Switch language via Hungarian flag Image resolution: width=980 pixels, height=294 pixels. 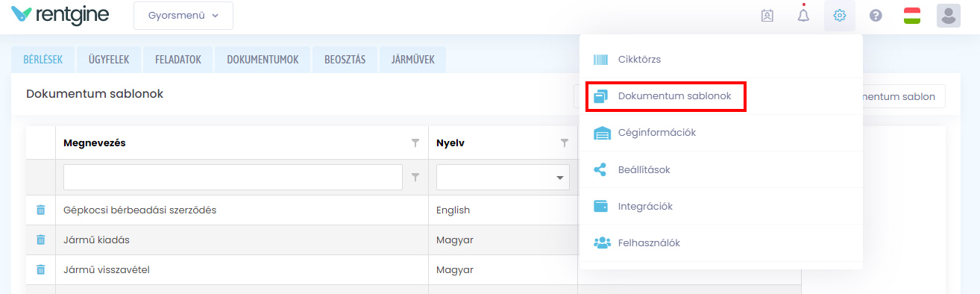[x=911, y=16]
